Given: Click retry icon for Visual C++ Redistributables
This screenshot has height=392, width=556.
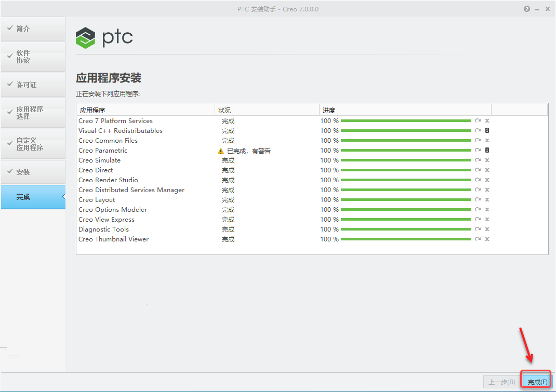Looking at the screenshot, I should pos(478,131).
